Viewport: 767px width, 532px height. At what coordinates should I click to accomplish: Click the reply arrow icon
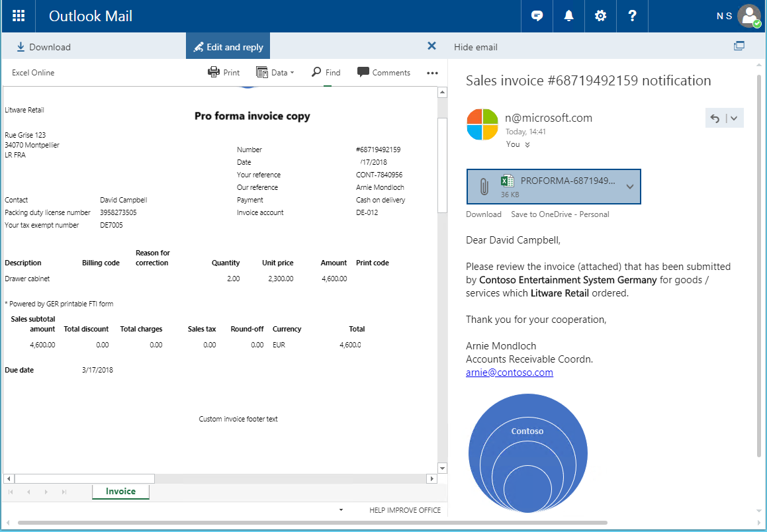coord(715,118)
